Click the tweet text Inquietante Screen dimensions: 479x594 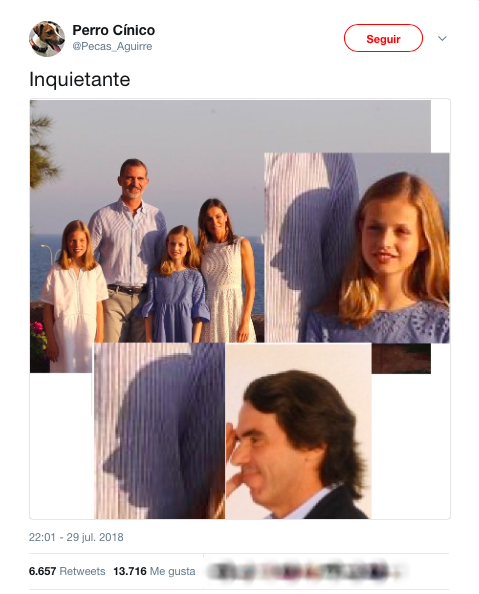coord(80,80)
